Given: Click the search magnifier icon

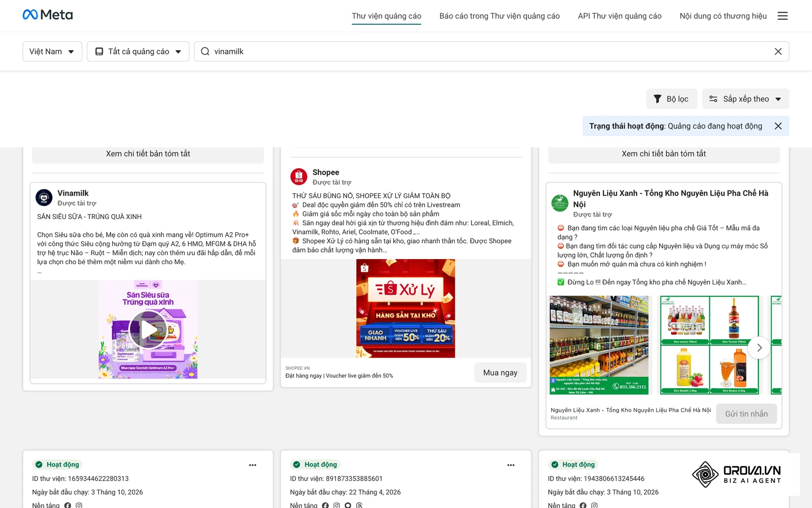Looking at the screenshot, I should pyautogui.click(x=205, y=51).
